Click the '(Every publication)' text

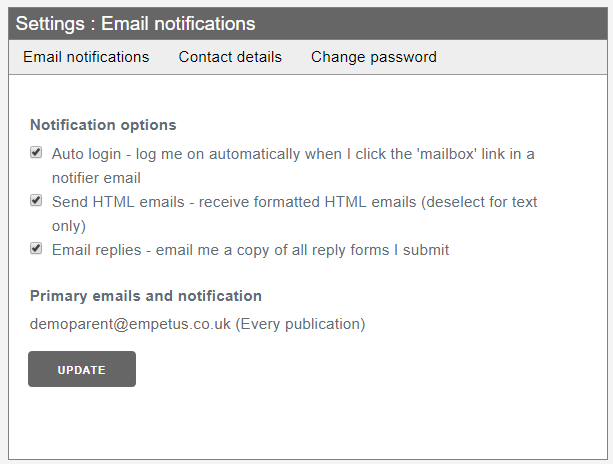click(300, 324)
